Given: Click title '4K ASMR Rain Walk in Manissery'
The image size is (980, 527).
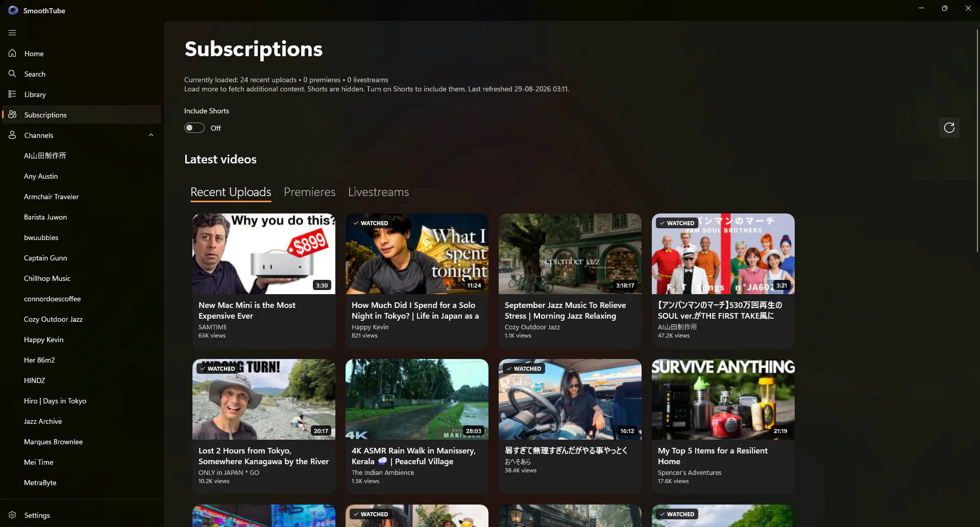Looking at the screenshot, I should (413, 456).
